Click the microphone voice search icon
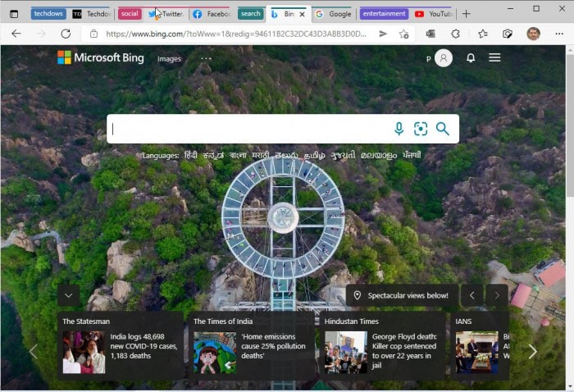Screen dimensions: 574x392 click(x=399, y=129)
